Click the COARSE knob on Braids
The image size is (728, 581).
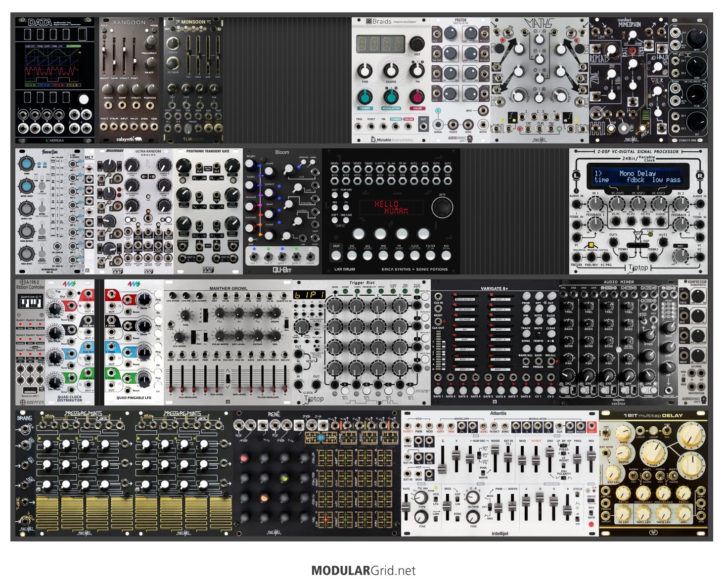click(x=391, y=70)
